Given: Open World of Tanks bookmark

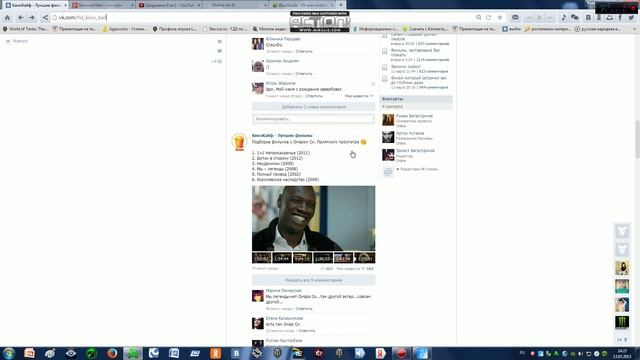Looking at the screenshot, I should pos(25,29).
